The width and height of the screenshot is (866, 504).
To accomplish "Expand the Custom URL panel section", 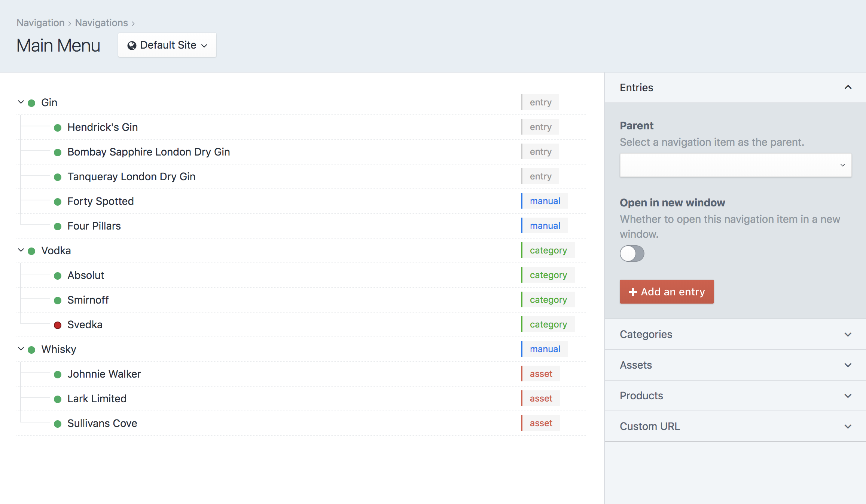I will [x=735, y=426].
